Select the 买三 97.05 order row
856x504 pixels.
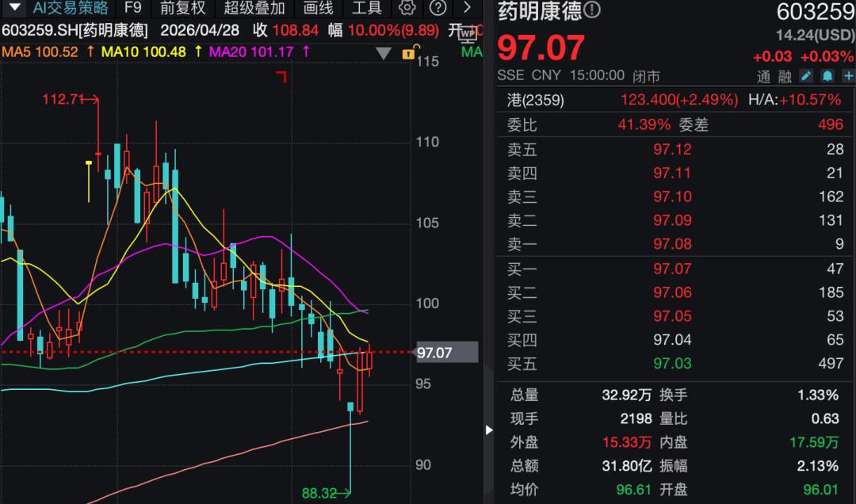(674, 316)
